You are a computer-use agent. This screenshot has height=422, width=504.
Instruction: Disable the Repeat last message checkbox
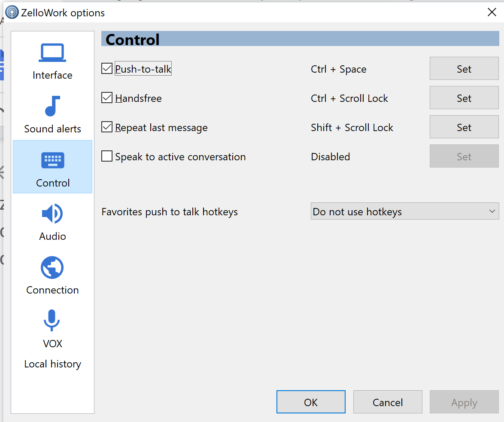(107, 127)
